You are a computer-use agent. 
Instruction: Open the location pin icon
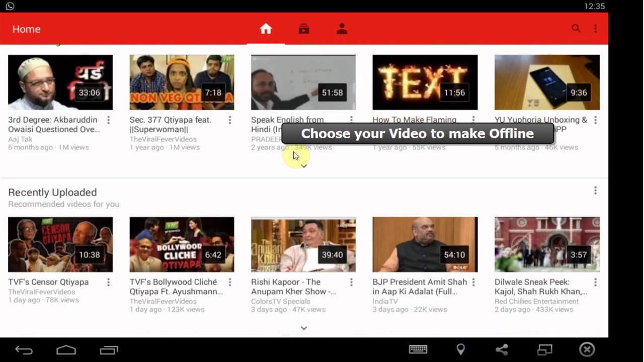pyautogui.click(x=460, y=349)
